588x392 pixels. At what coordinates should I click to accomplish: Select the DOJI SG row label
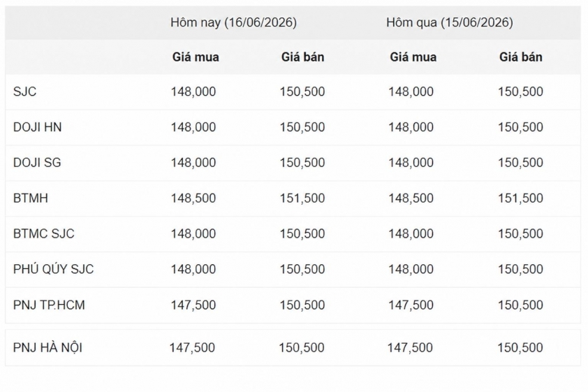37,162
